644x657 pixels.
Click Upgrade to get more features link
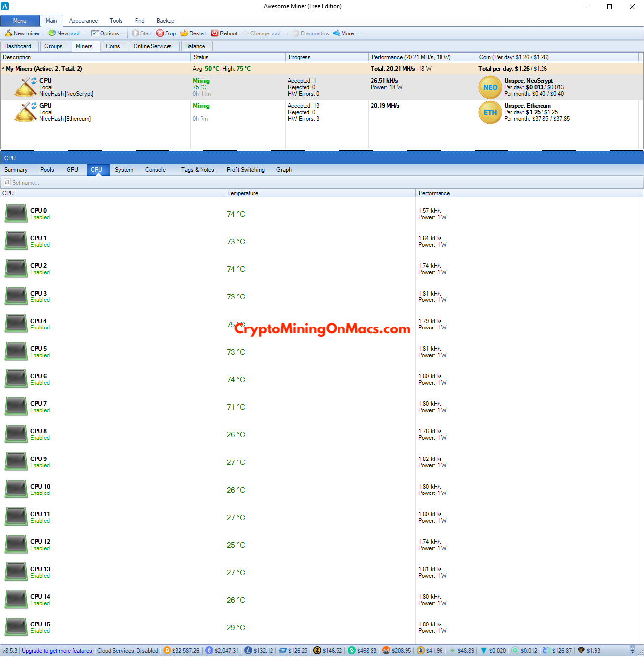coord(57,651)
